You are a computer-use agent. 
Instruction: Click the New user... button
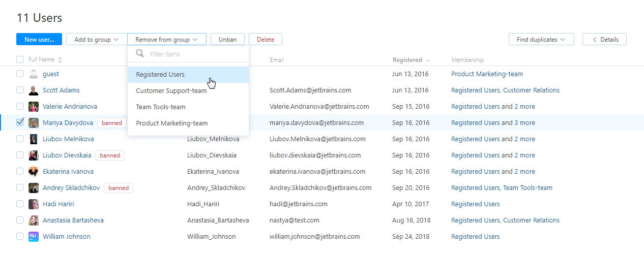click(39, 39)
